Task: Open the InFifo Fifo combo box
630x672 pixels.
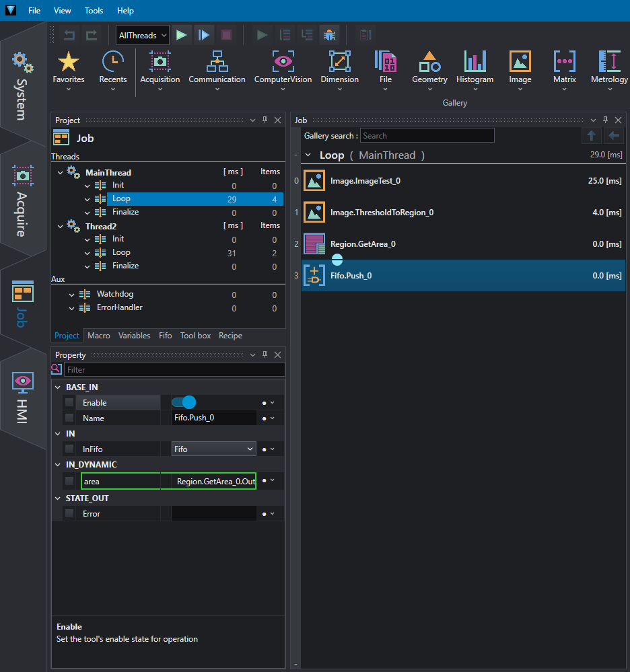Action: (213, 449)
